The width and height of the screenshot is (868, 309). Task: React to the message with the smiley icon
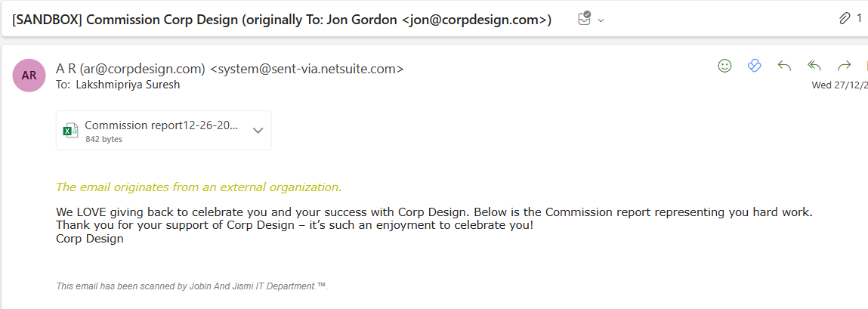[x=724, y=66]
